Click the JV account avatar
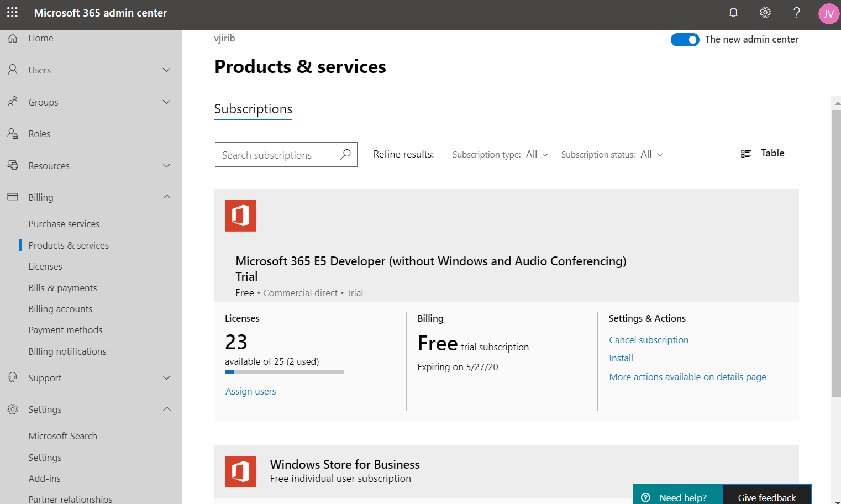This screenshot has width=841, height=504. click(x=828, y=13)
